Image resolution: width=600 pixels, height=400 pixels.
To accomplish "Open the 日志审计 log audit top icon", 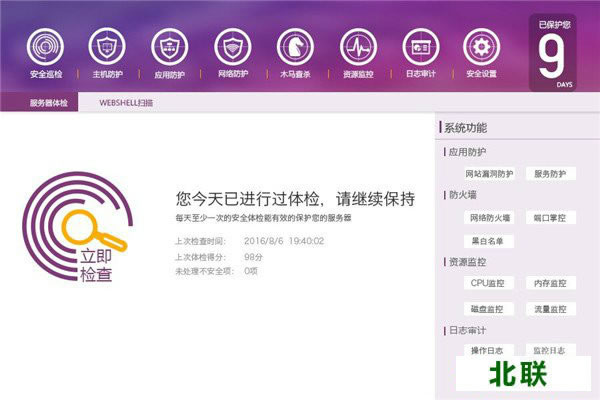I will point(420,46).
